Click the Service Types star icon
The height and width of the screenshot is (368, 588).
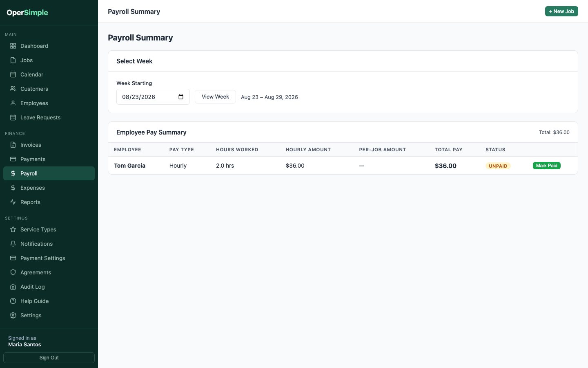[x=13, y=229]
